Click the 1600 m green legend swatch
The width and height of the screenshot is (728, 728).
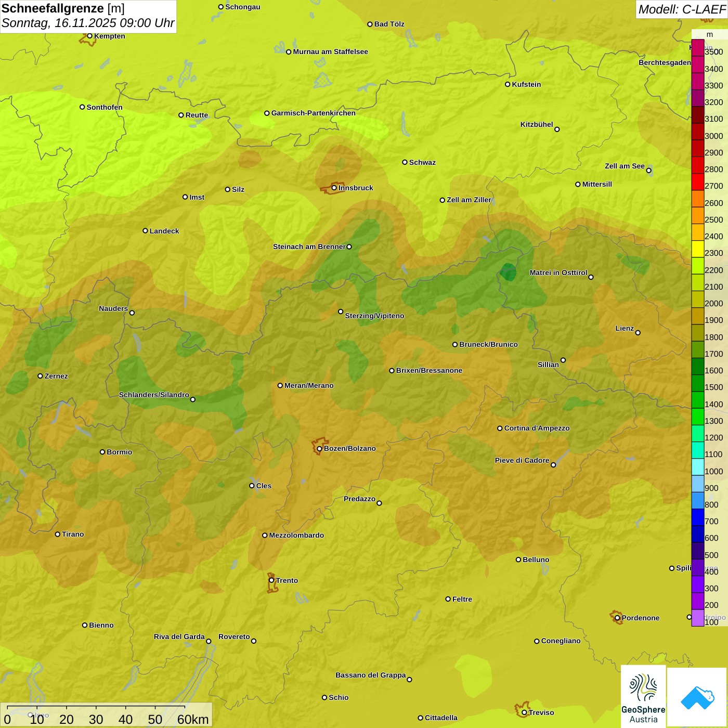tap(697, 367)
